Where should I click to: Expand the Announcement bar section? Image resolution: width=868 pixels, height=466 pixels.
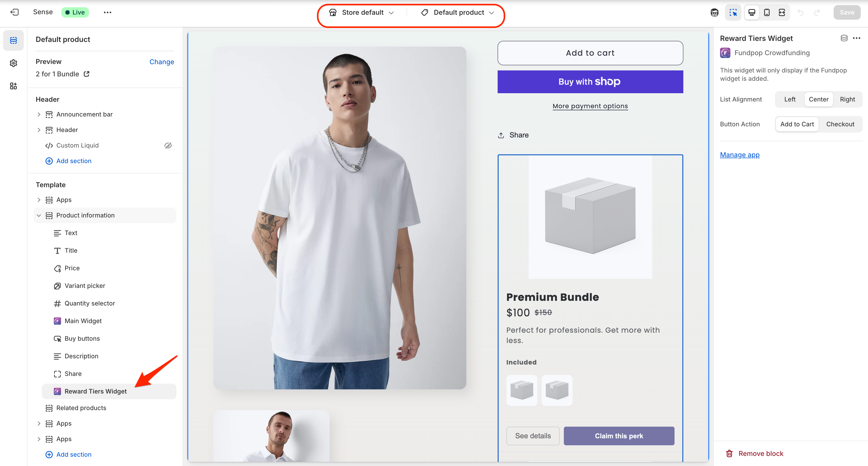coord(39,114)
